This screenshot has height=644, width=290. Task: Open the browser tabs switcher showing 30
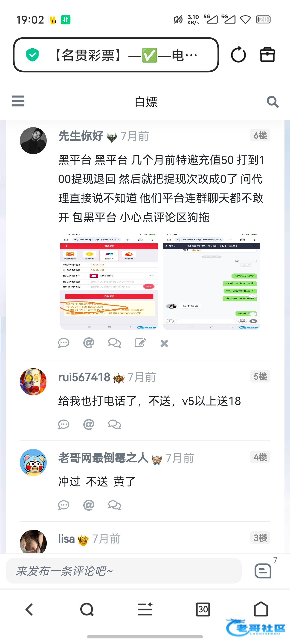[203, 609]
